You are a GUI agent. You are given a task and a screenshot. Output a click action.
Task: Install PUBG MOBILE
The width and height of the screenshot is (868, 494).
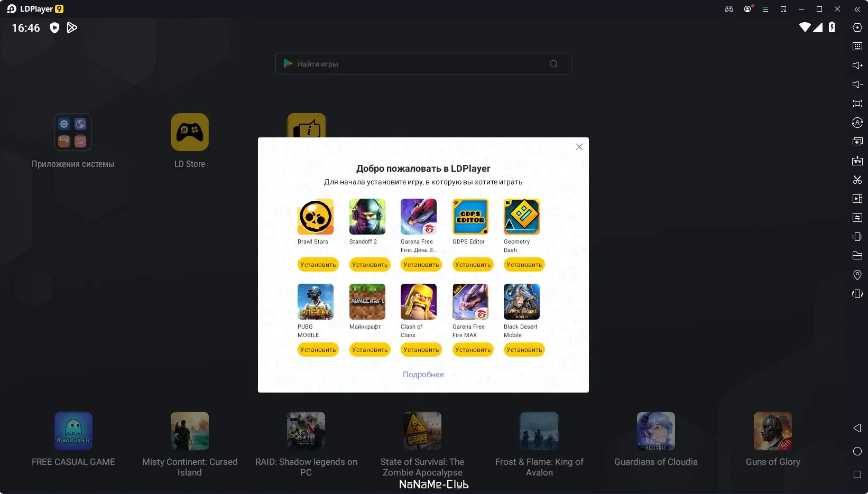pyautogui.click(x=318, y=350)
